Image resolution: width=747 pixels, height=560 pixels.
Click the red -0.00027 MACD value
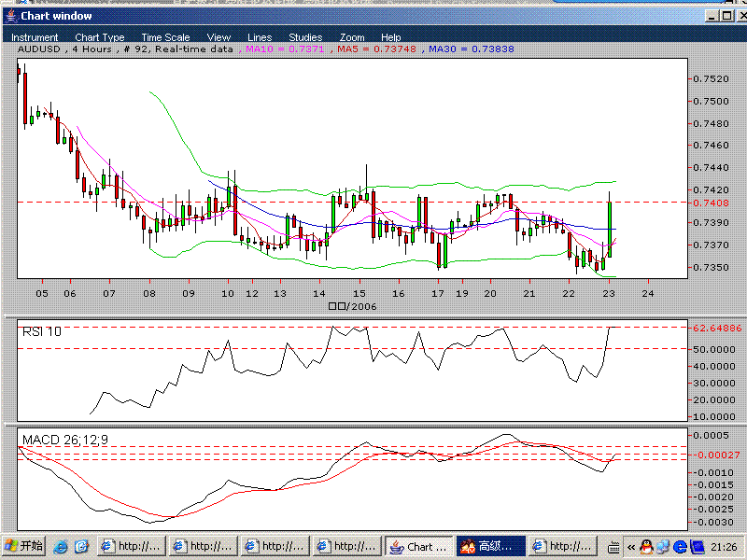pos(716,455)
